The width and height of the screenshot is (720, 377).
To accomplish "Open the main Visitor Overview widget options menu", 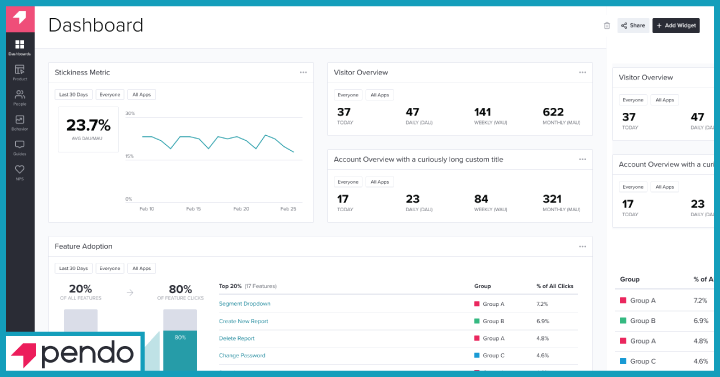I will [582, 73].
